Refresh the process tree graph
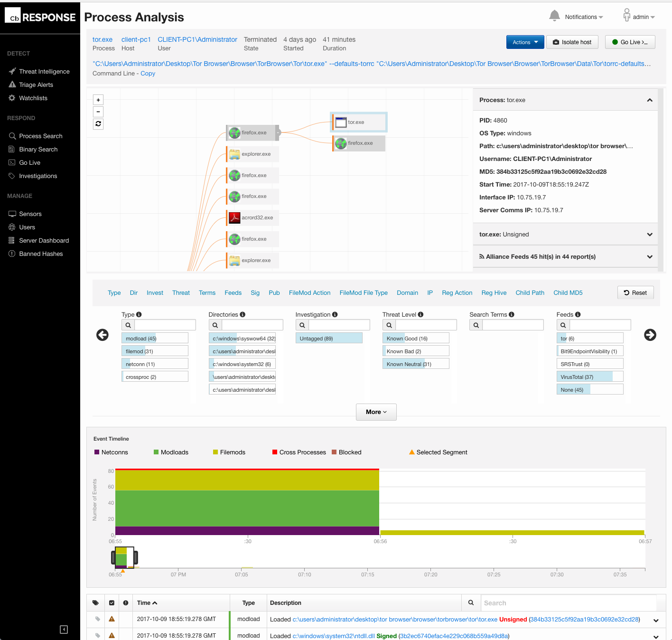Screen dimensions: 672x640 [x=98, y=124]
